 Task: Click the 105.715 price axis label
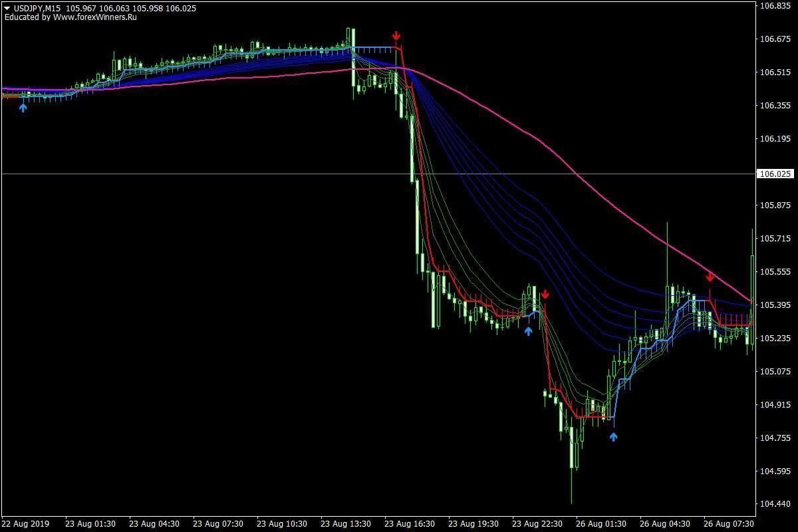pyautogui.click(x=775, y=239)
